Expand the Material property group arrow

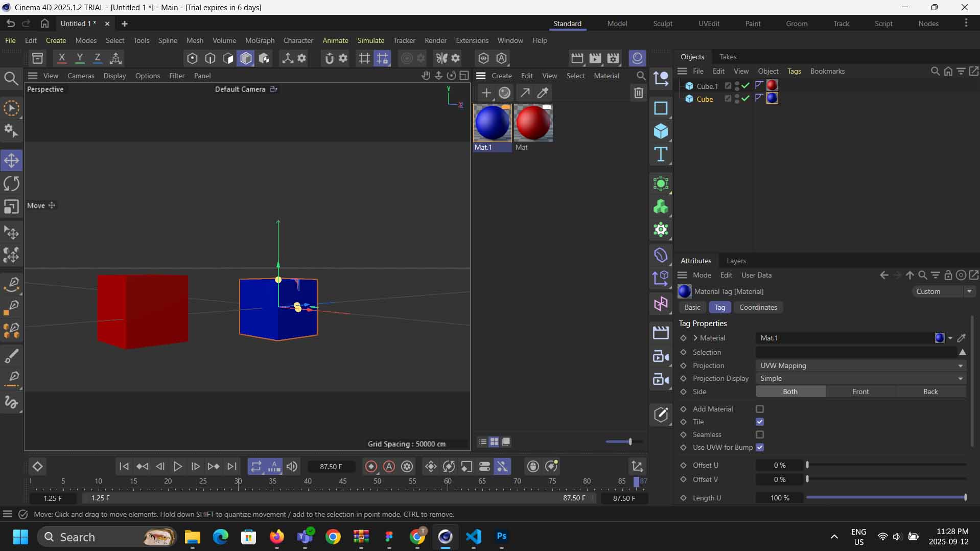coord(697,338)
